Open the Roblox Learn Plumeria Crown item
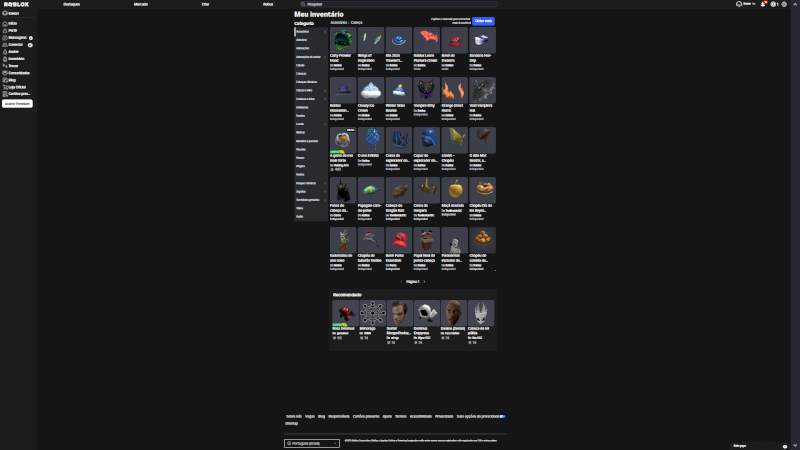Viewport: 800px width, 450px height. click(427, 41)
